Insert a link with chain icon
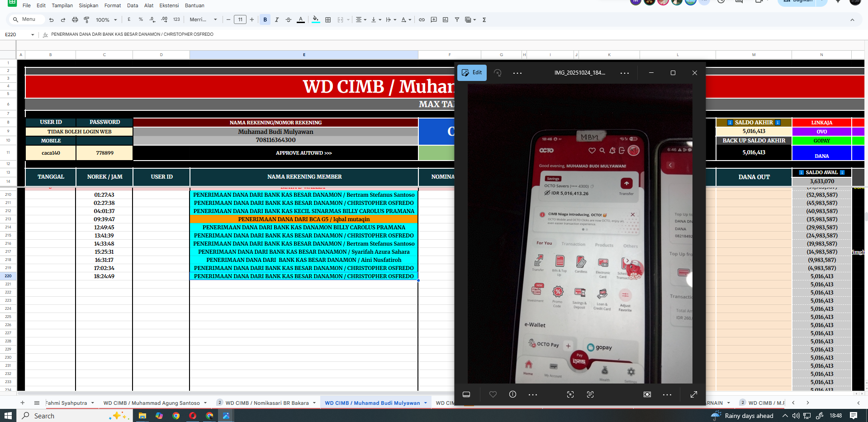 pyautogui.click(x=422, y=19)
